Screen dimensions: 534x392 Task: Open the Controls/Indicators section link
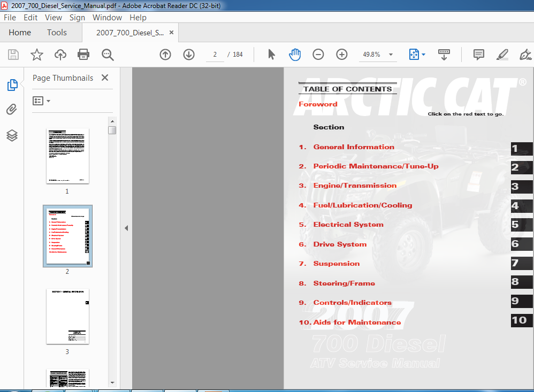[x=353, y=303]
